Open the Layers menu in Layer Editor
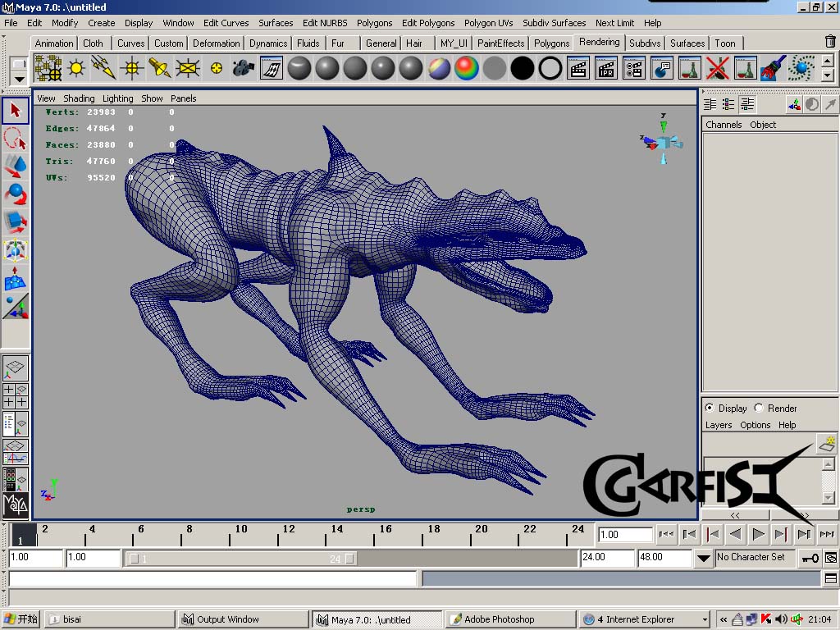The width and height of the screenshot is (840, 630). [x=719, y=425]
